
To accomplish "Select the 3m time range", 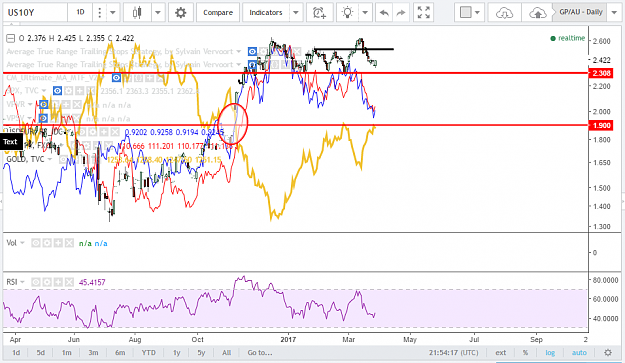I will tap(93, 353).
